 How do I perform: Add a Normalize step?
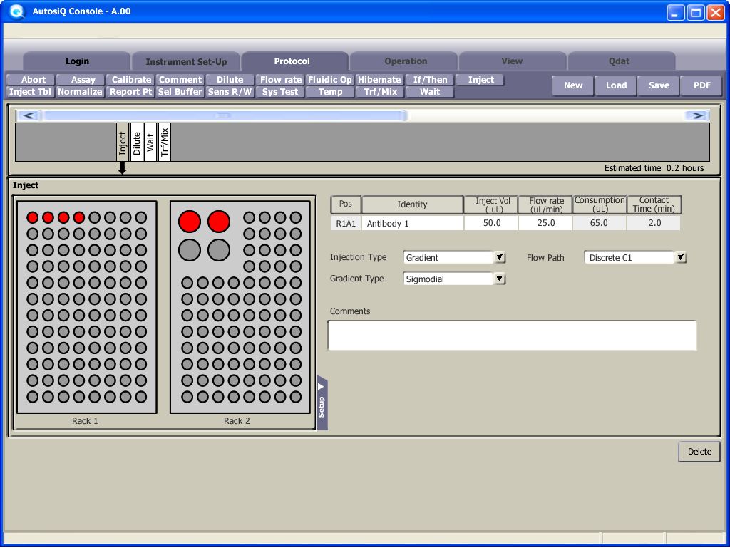[80, 92]
